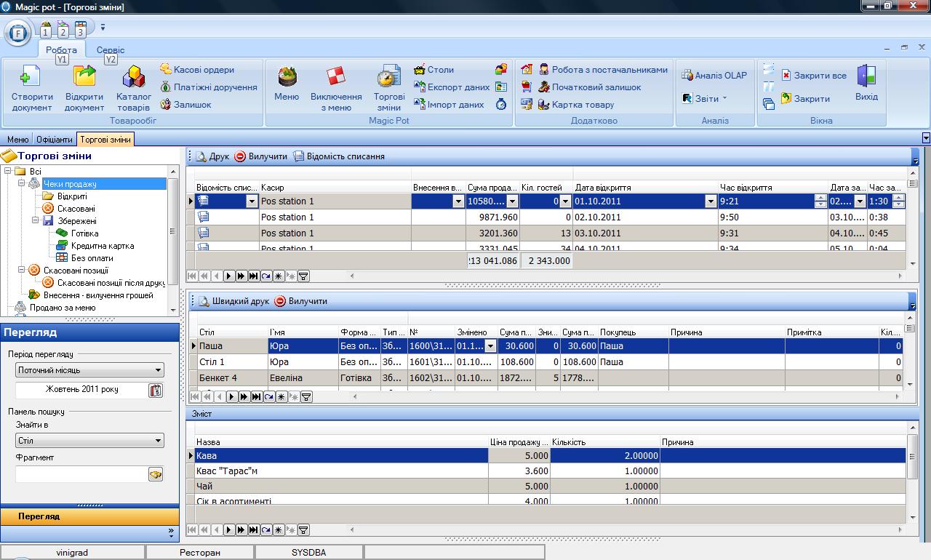Switch to the Офіціанти document tab

coord(55,140)
